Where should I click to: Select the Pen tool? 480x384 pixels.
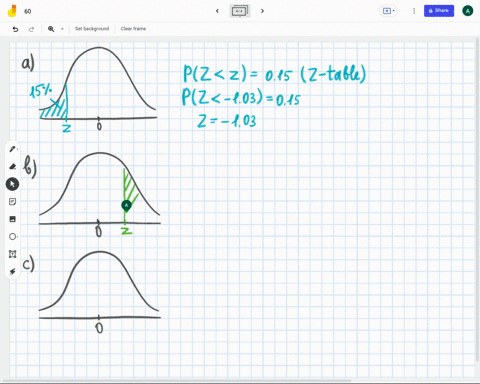point(13,149)
